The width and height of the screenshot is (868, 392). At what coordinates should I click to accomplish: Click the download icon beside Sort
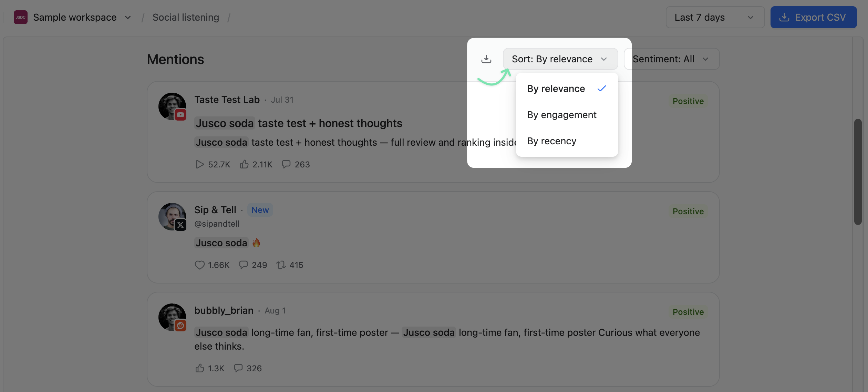[486, 59]
